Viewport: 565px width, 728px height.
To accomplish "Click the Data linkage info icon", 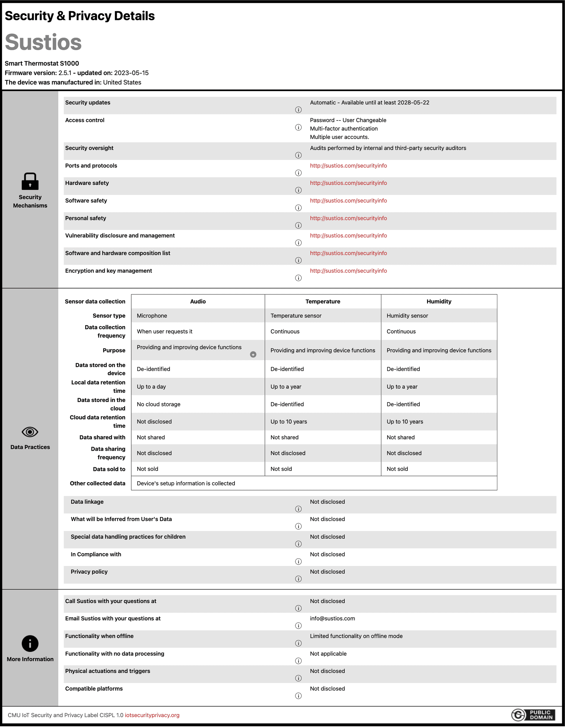I will [298, 509].
